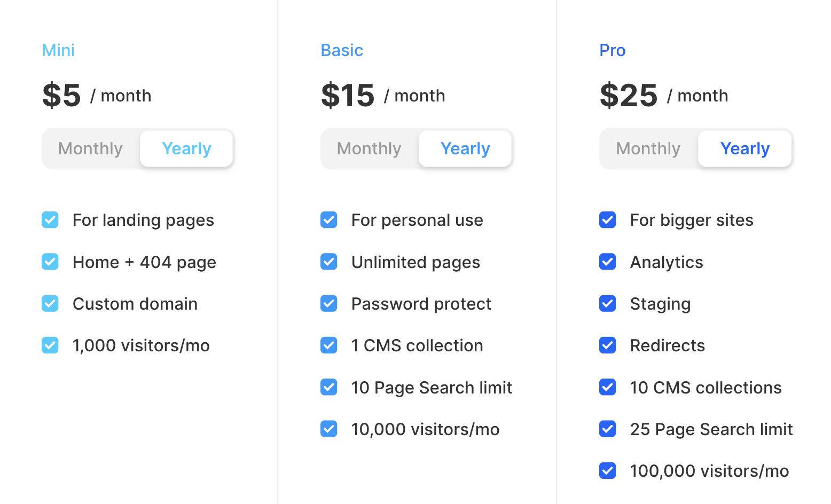Screen dimensions: 831x504
Task: Switch the Pro plan to Monthly billing
Action: point(648,148)
